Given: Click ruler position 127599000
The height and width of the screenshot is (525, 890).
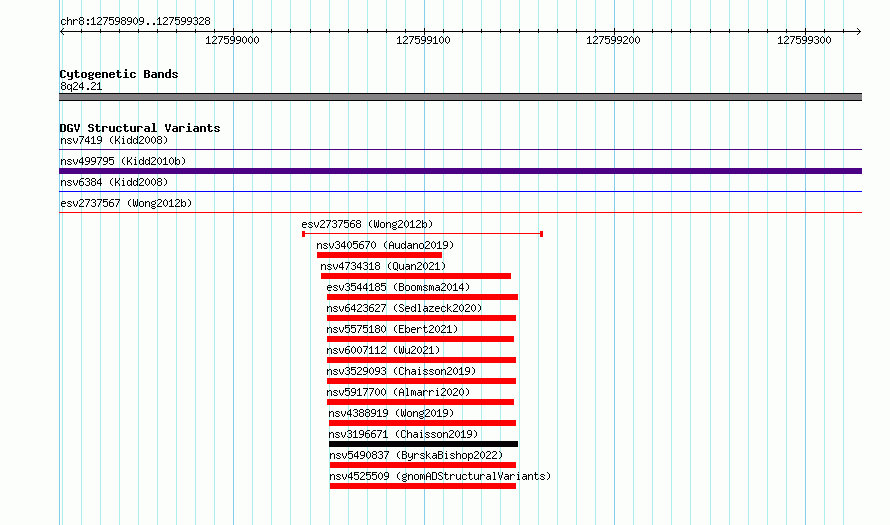Looking at the screenshot, I should pyautogui.click(x=232, y=40).
